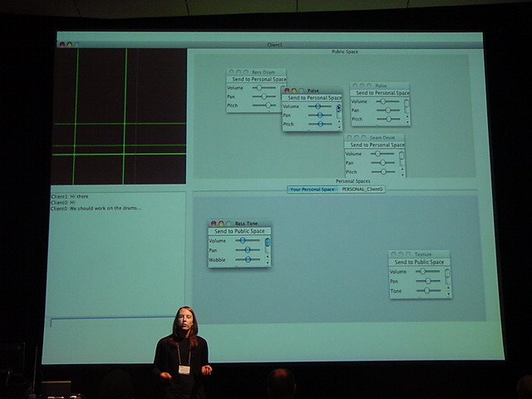Select chat line 'Client0: Hi'
The image size is (532, 399).
coord(63,203)
